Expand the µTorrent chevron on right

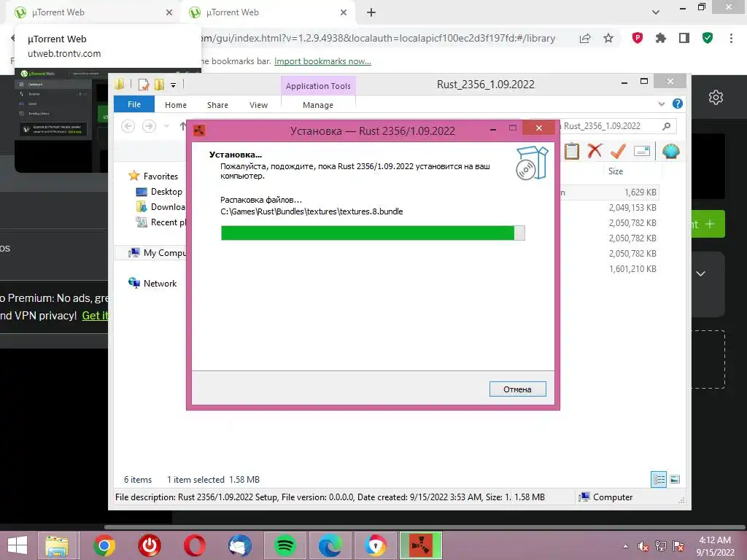pos(701,274)
